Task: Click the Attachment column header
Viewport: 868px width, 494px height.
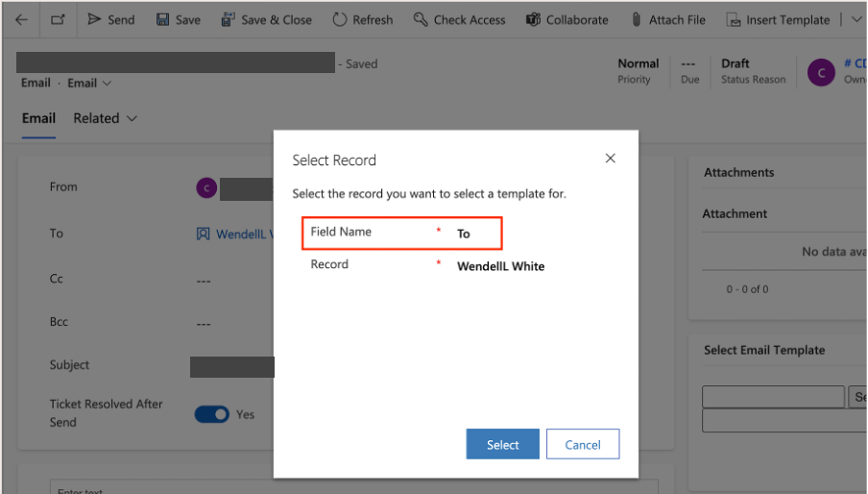Action: (735, 213)
